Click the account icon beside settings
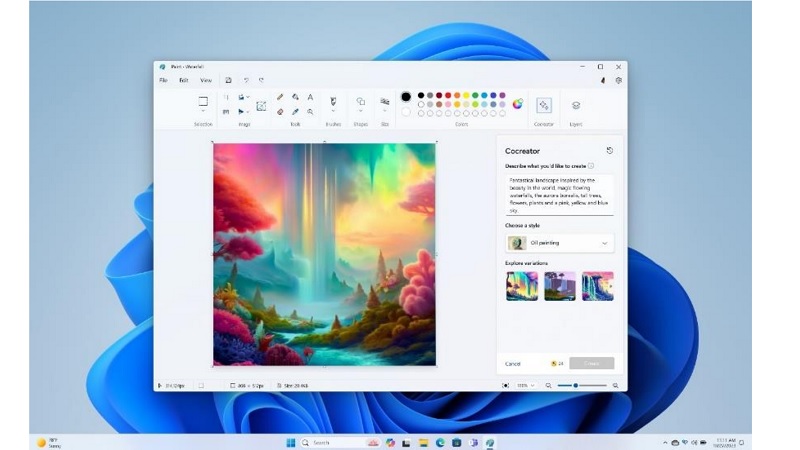This screenshot has height=450, width=800. 603,80
